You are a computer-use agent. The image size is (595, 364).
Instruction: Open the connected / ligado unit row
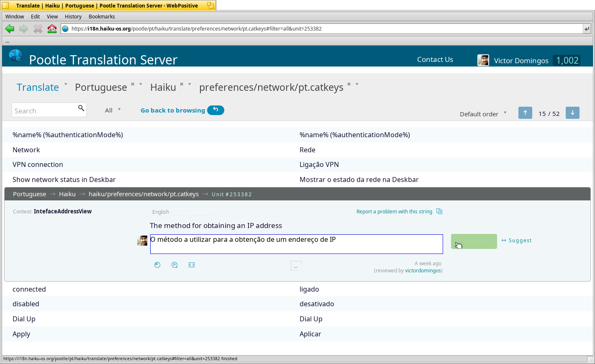(297, 289)
